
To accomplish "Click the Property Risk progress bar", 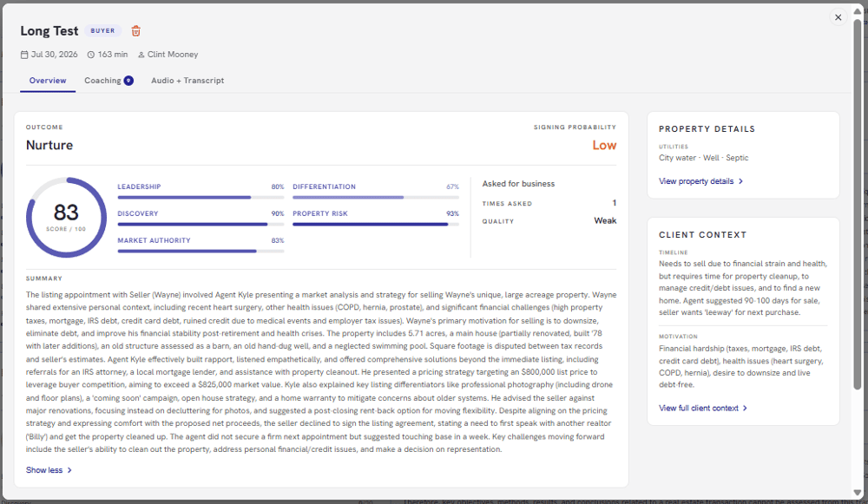I will click(376, 224).
